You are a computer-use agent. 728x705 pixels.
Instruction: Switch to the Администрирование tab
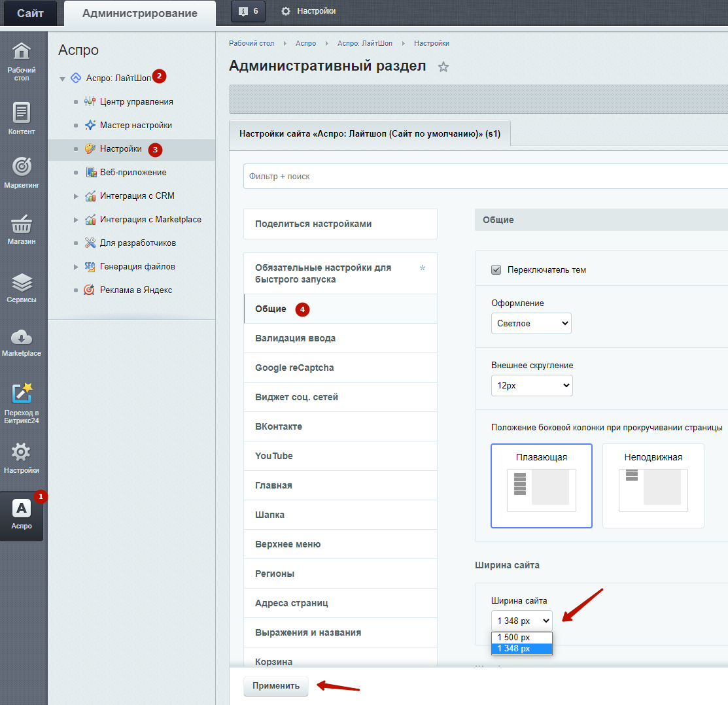coord(140,13)
